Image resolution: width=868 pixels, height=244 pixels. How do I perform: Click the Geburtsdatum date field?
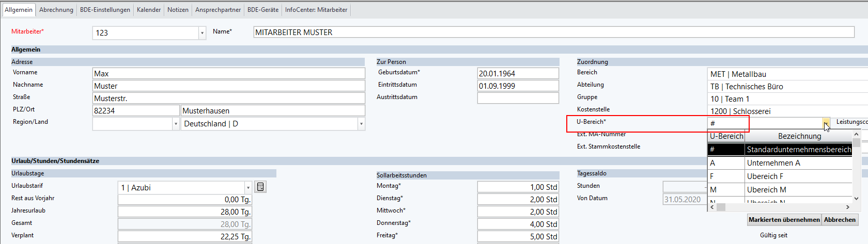pyautogui.click(x=518, y=74)
